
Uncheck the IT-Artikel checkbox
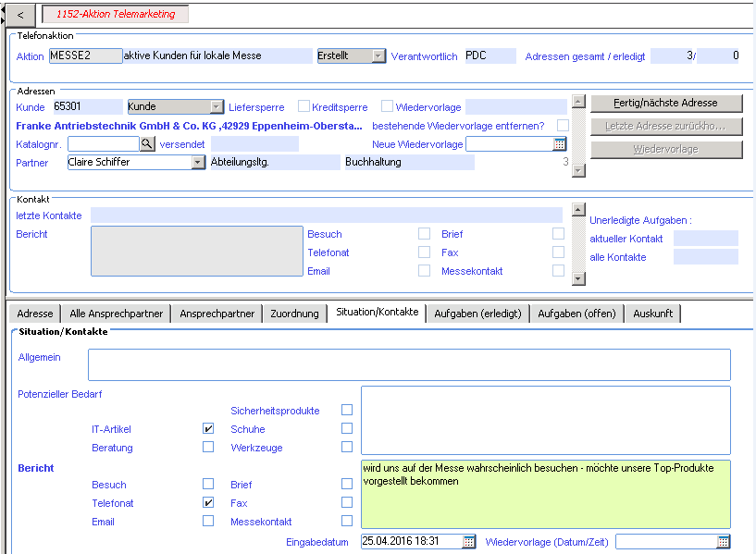click(208, 428)
